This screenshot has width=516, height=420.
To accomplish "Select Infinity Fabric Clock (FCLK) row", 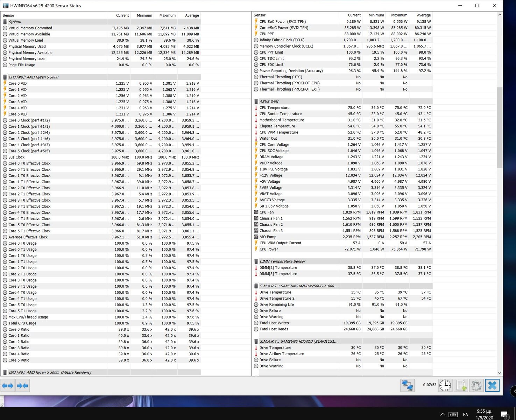I will [x=342, y=40].
